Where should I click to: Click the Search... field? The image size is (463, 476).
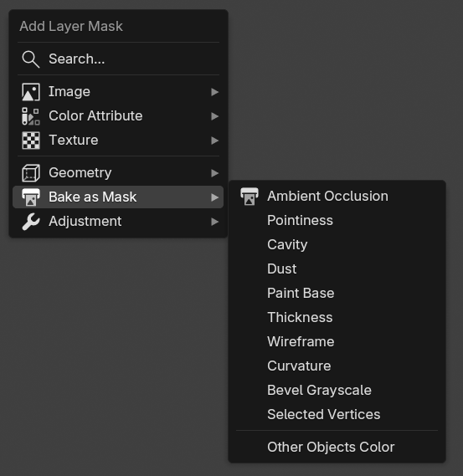coord(118,59)
